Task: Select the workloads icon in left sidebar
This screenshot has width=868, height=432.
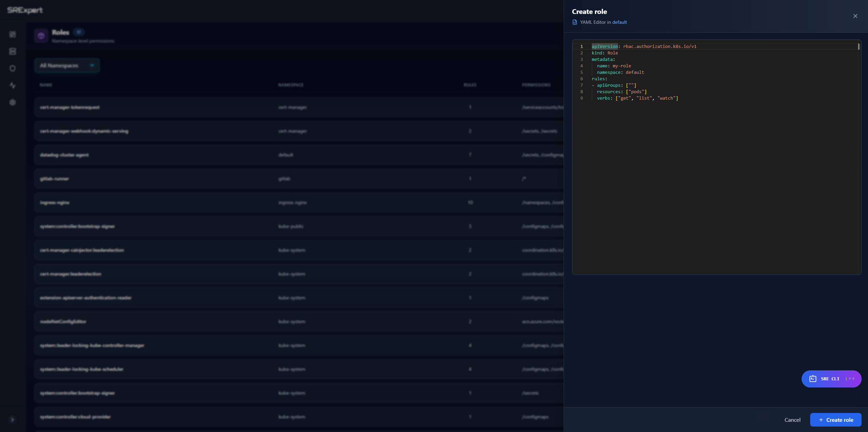Action: click(x=13, y=51)
